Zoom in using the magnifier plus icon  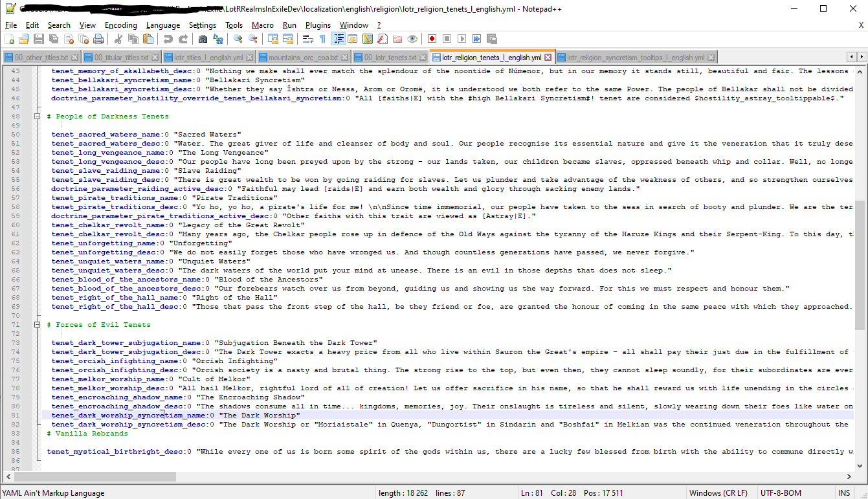[238, 39]
